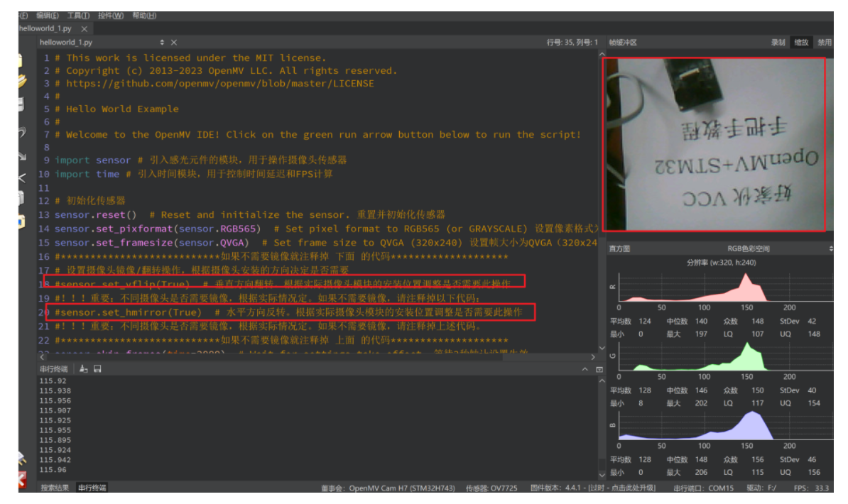The height and width of the screenshot is (504, 848).
Task: Click the red R channel histogram
Action: coord(724,287)
